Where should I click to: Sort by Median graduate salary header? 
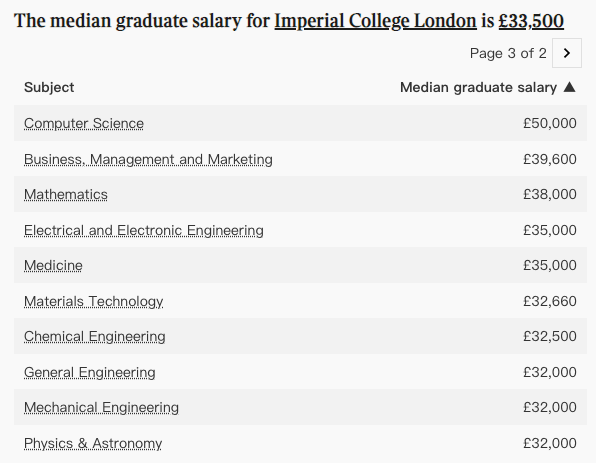pos(478,87)
